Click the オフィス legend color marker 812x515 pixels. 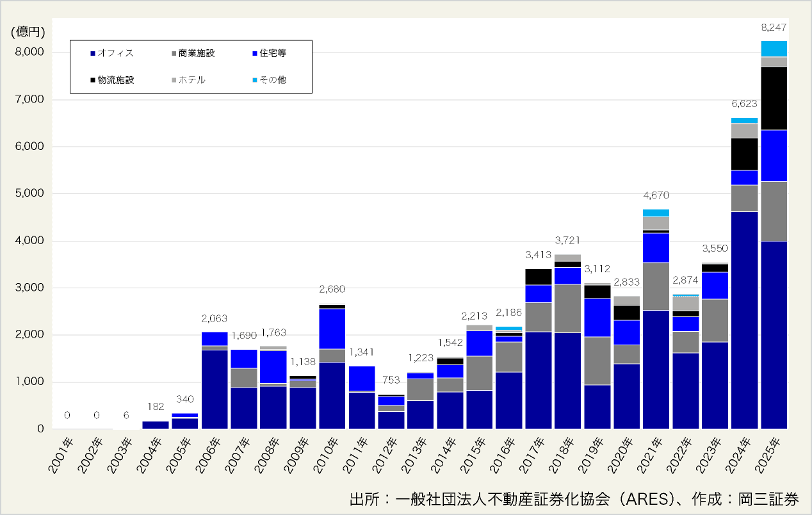click(x=93, y=54)
